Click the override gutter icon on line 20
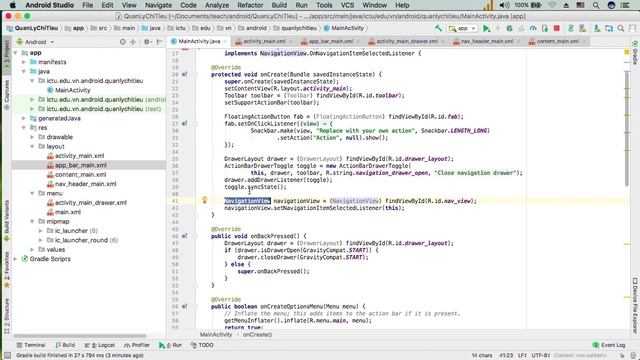640x360 pixels. click(184, 74)
